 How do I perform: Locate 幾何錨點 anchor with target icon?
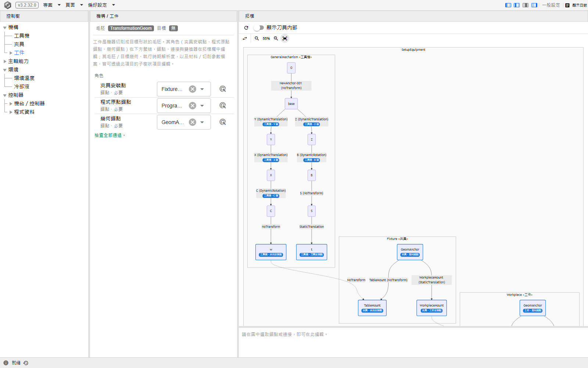point(223,122)
